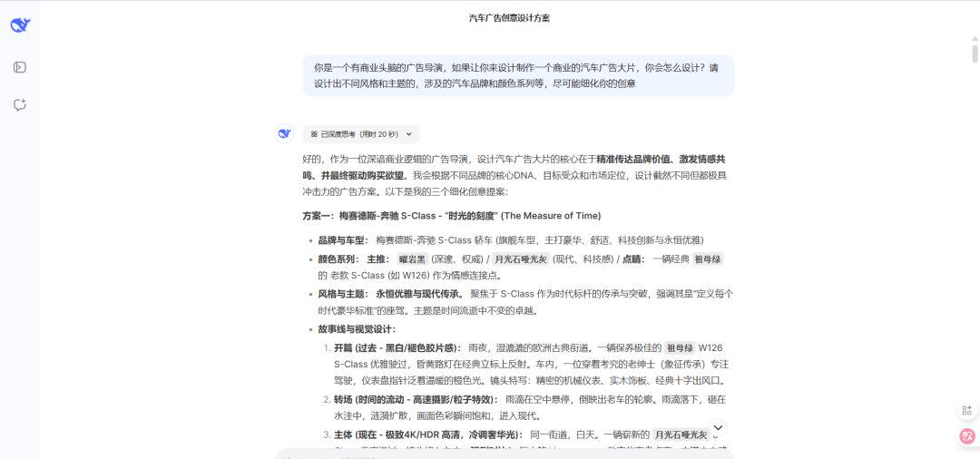Start a new chat with the sidebar icon

coord(20,105)
